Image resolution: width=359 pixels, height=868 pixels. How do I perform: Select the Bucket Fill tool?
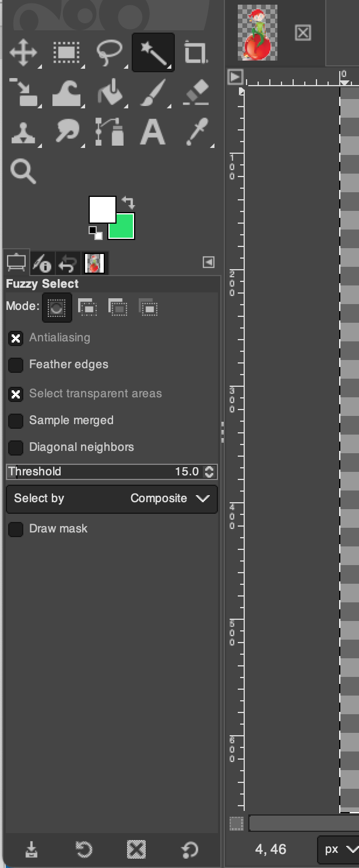click(111, 93)
